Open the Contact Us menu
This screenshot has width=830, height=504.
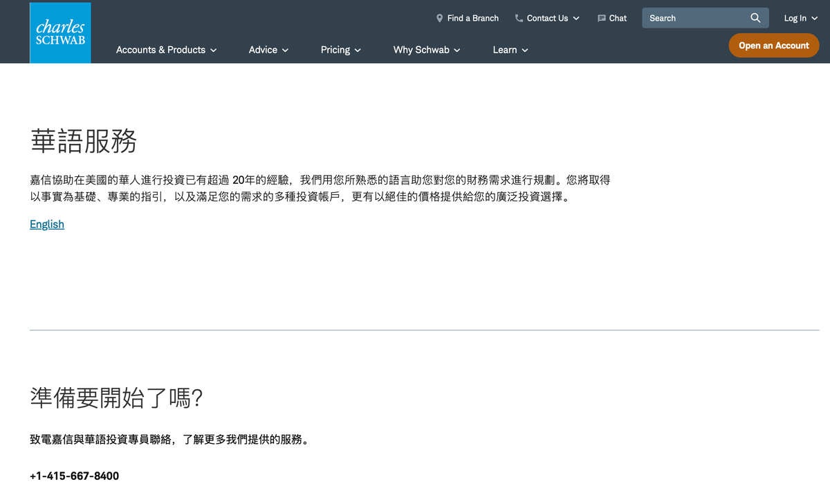pos(547,18)
